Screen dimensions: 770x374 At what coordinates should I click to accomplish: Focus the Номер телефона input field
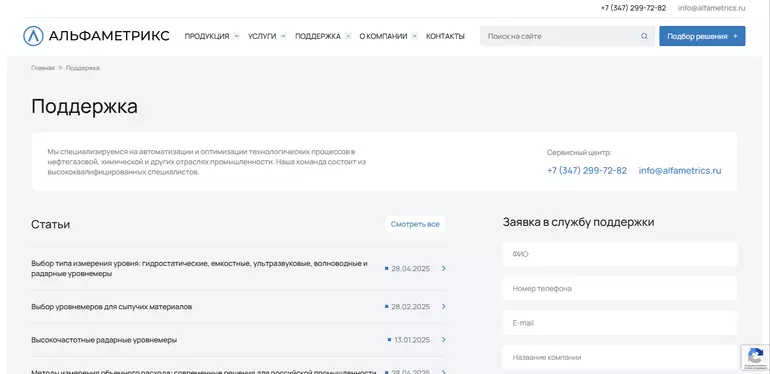pos(620,289)
